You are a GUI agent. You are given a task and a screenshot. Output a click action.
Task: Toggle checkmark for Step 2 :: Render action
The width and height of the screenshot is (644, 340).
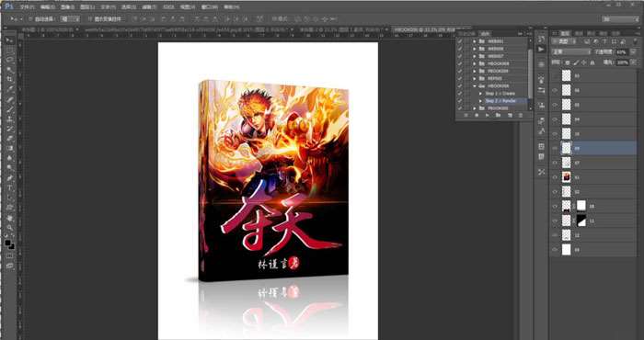coord(460,101)
